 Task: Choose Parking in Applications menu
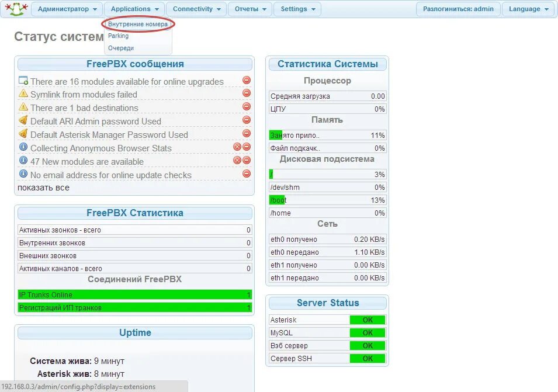tap(118, 36)
